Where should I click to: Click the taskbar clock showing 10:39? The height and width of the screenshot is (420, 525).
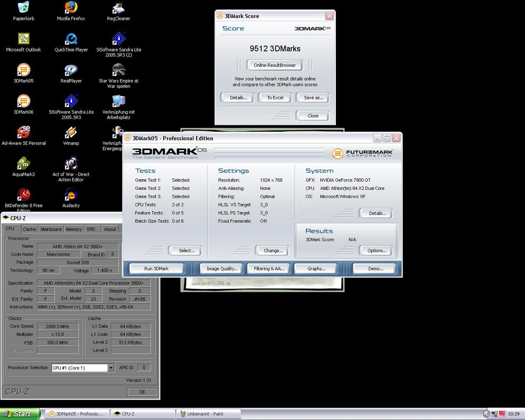pyautogui.click(x=514, y=414)
